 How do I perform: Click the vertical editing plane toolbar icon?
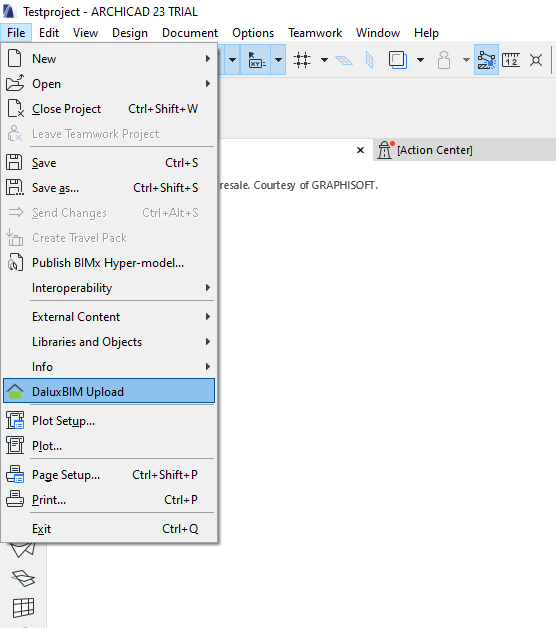370,60
